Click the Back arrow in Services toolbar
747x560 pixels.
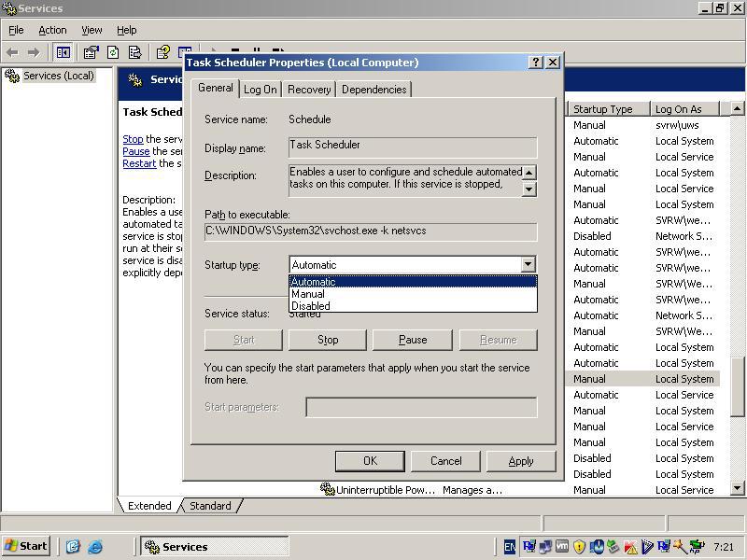13,52
